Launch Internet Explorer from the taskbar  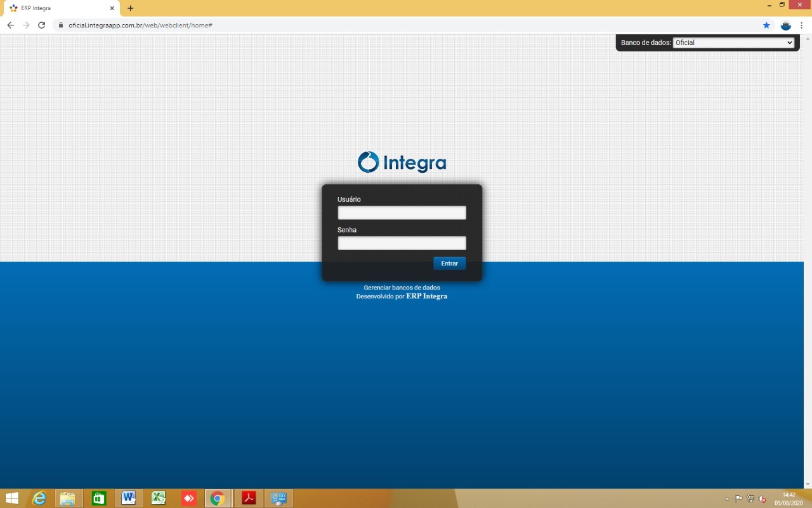click(39, 498)
